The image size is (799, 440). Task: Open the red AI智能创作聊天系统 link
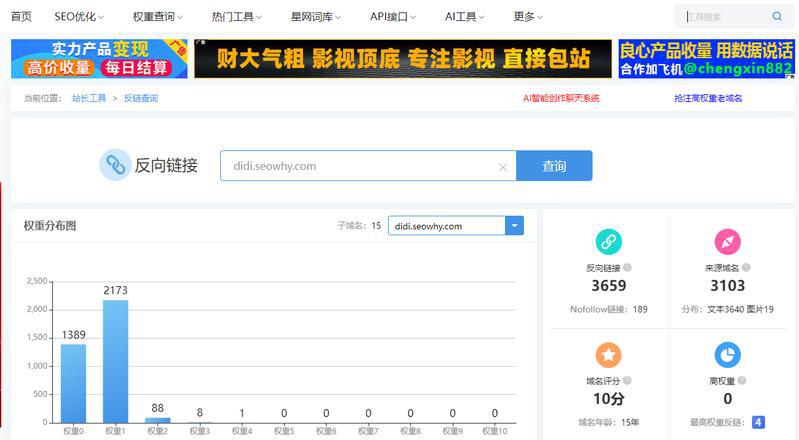coord(561,98)
